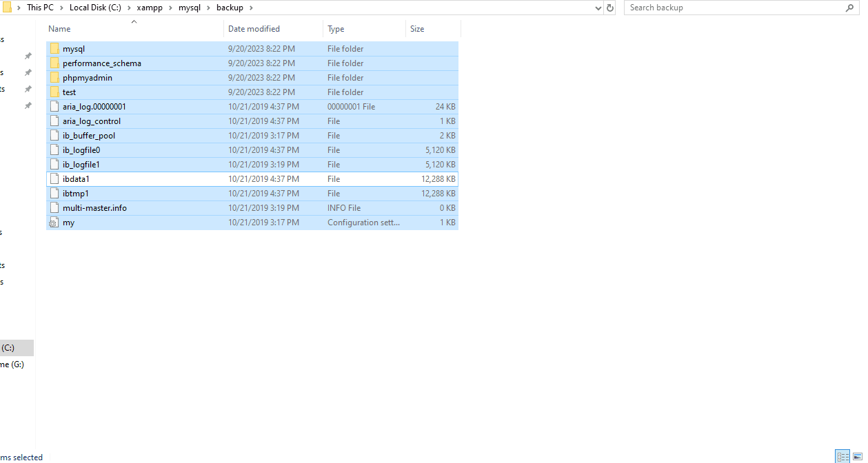868x463 pixels.
Task: Navigate to xampp breadcrumb
Action: 149,8
